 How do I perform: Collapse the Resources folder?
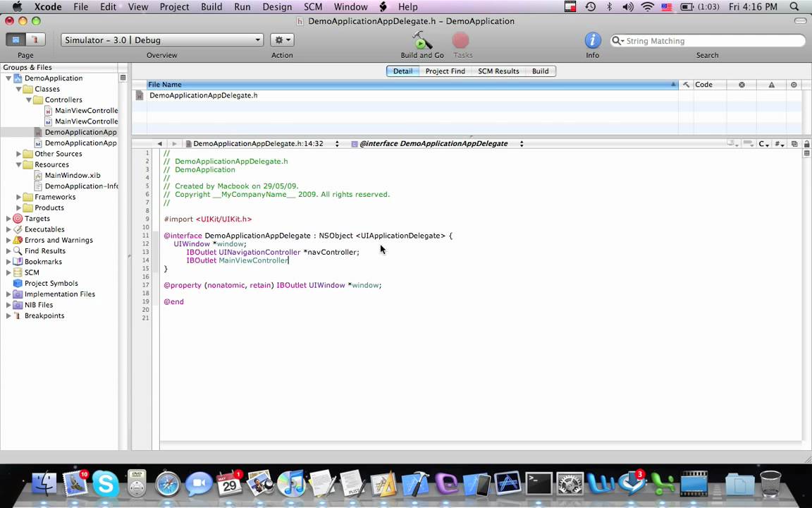tap(18, 165)
